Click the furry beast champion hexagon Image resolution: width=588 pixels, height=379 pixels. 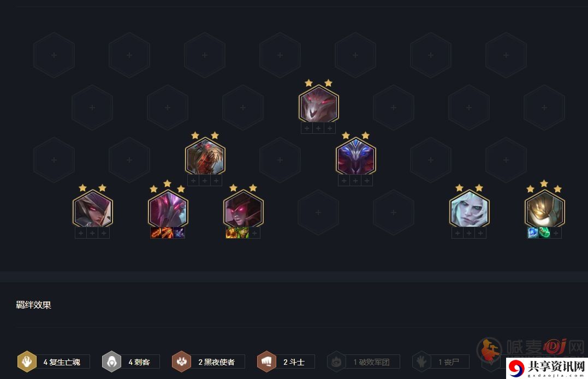[x=205, y=156]
